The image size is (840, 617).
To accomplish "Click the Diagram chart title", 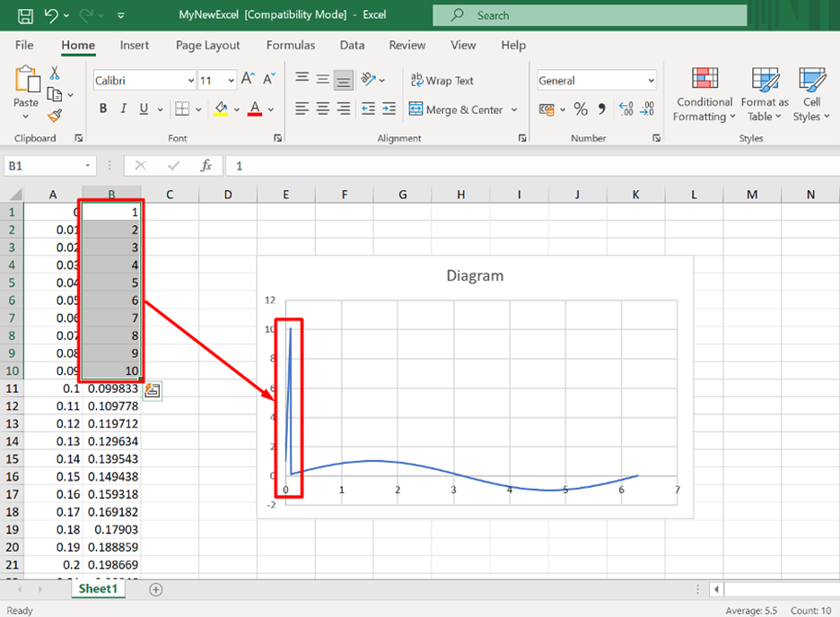I will (475, 275).
